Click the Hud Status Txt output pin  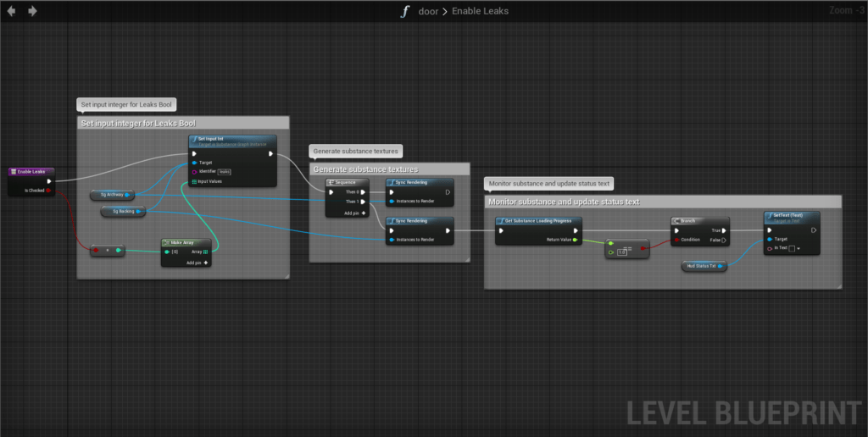pos(720,266)
